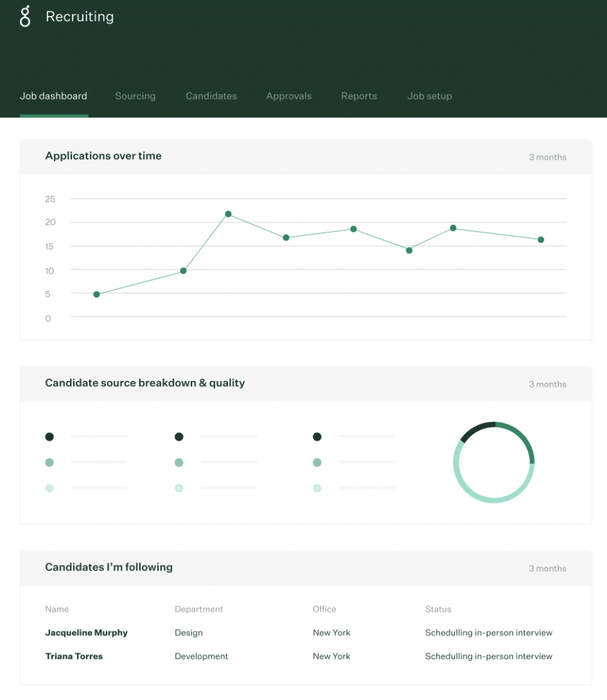The image size is (607, 700).
Task: Open the 3 months filter for Candidate source breakdown
Action: (x=547, y=384)
